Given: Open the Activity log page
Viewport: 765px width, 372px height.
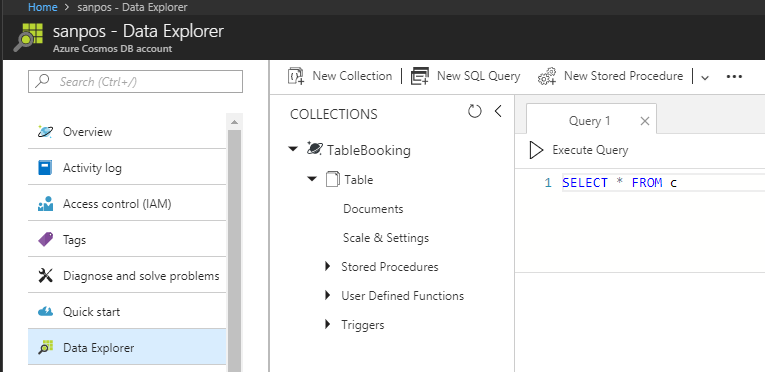Looking at the screenshot, I should pyautogui.click(x=127, y=168).
